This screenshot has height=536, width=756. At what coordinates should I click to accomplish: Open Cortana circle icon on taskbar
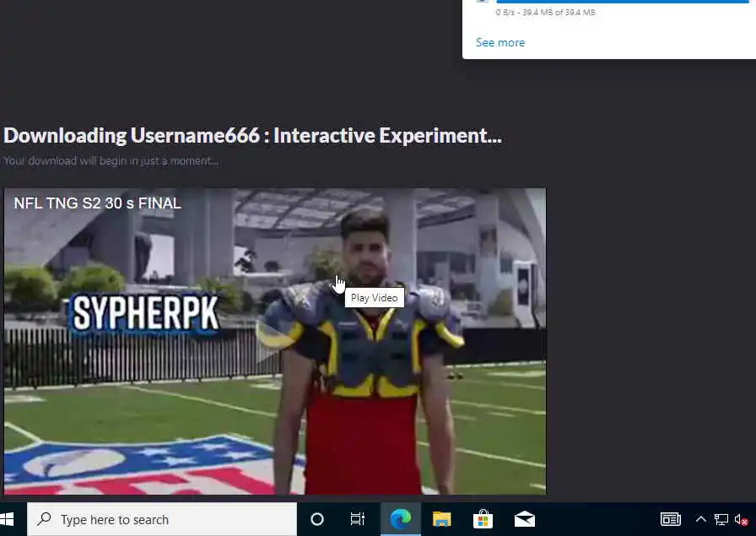coord(316,520)
